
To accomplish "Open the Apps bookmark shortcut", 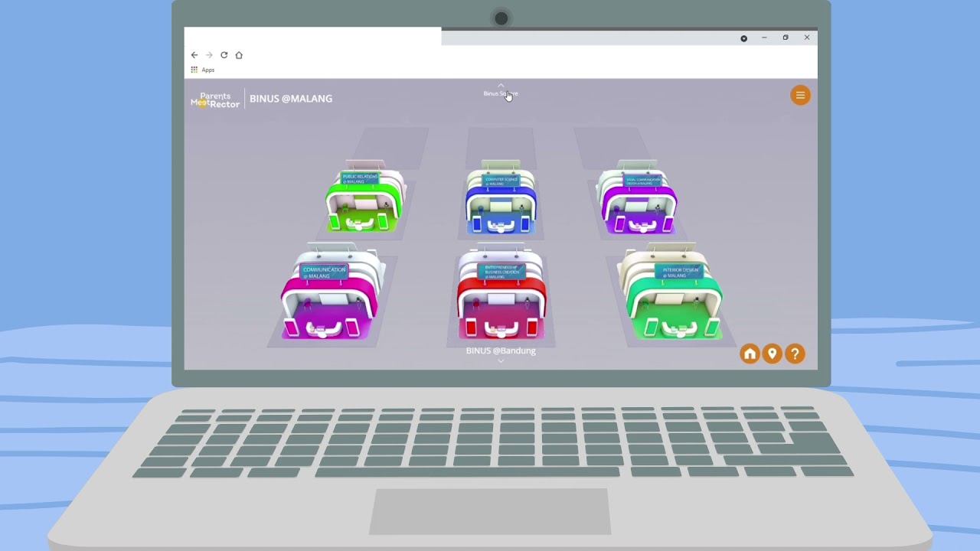I will point(203,70).
